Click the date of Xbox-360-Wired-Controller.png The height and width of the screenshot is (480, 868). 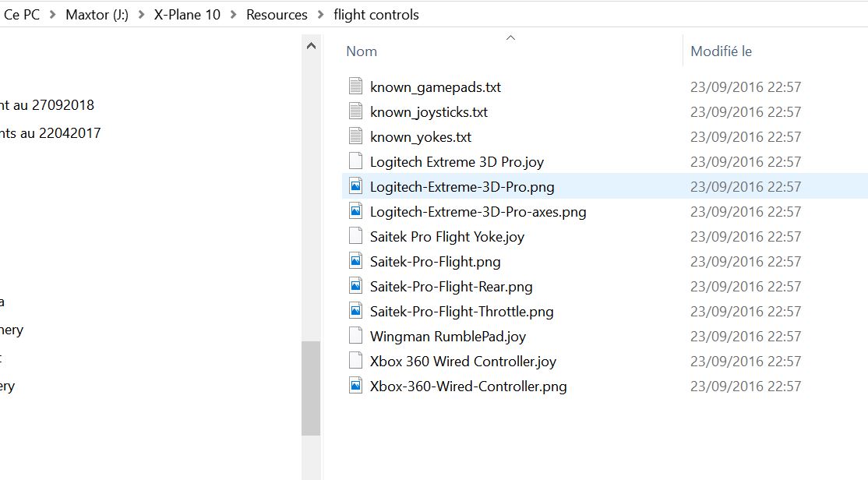745,386
